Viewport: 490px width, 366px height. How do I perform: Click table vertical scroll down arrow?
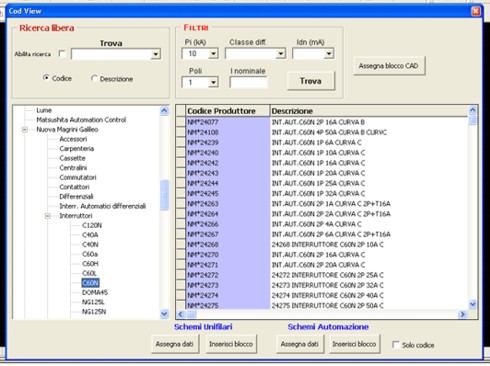pyautogui.click(x=473, y=304)
